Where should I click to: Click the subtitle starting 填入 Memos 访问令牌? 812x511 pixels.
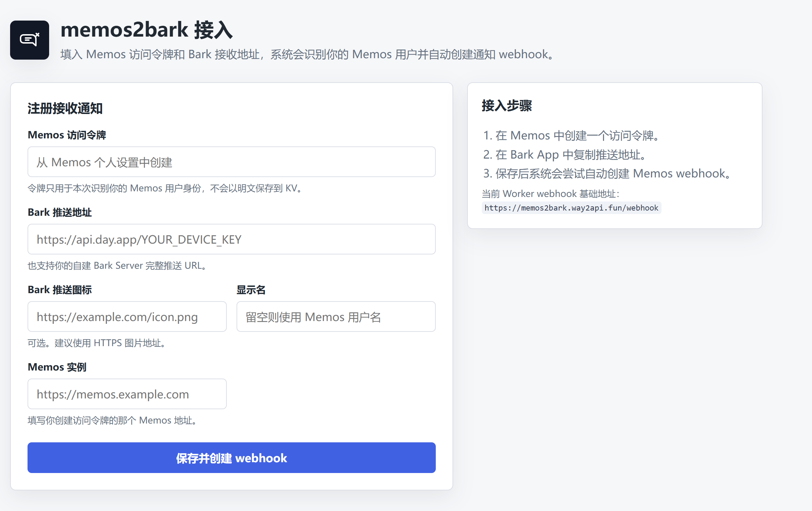[307, 54]
